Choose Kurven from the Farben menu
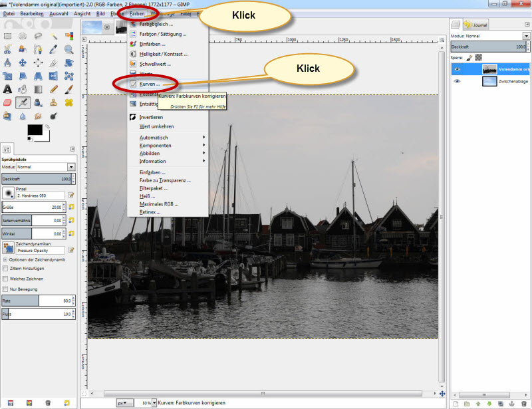Image resolution: width=532 pixels, height=409 pixels. point(168,84)
